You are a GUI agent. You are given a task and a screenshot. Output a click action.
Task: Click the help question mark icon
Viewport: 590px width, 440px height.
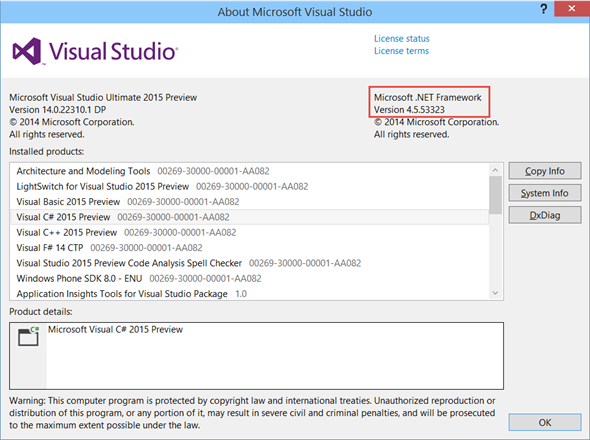[x=544, y=9]
